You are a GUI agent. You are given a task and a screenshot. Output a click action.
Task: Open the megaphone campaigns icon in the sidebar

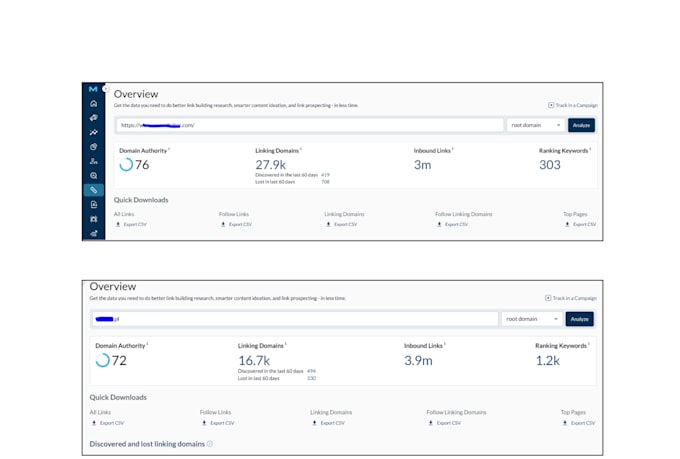pyautogui.click(x=94, y=118)
